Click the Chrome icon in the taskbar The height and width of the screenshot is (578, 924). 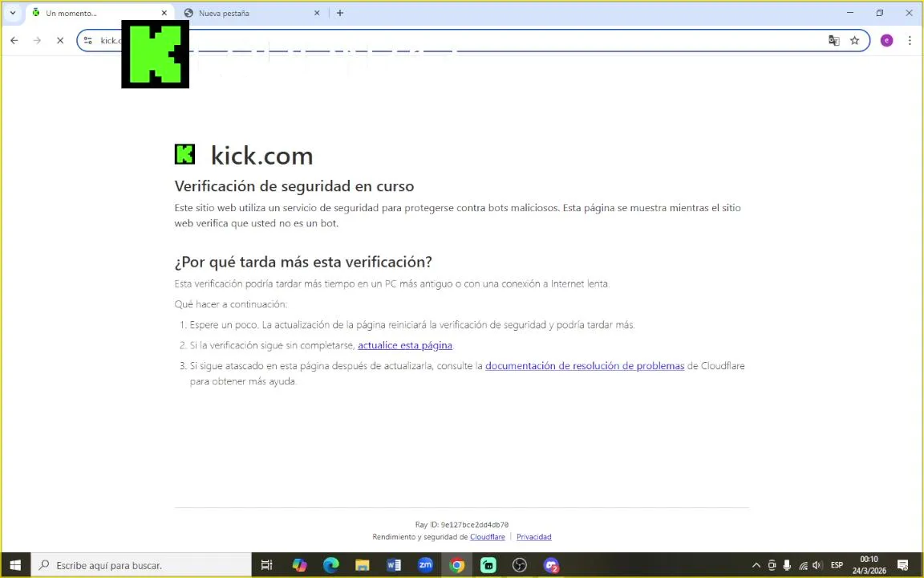(456, 565)
